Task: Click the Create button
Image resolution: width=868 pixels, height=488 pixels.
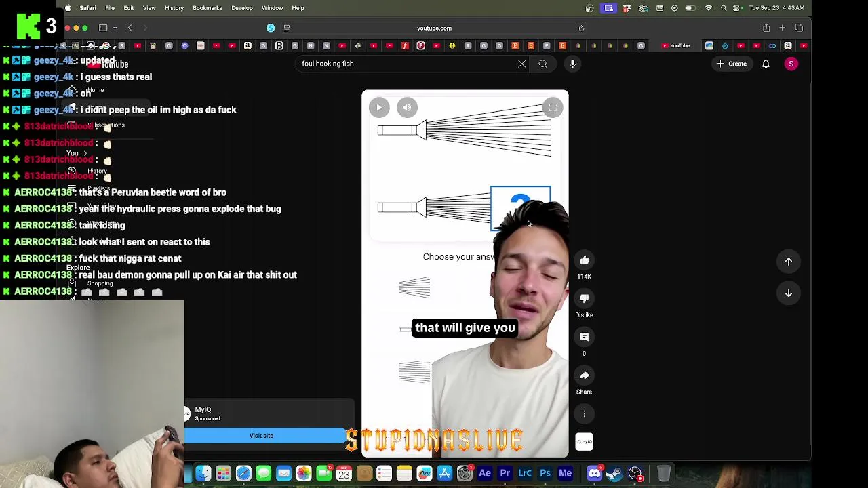Action: (731, 64)
